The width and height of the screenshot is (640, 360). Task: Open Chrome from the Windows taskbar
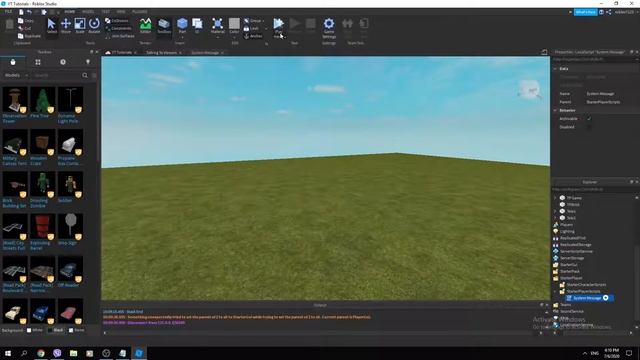click(40, 353)
